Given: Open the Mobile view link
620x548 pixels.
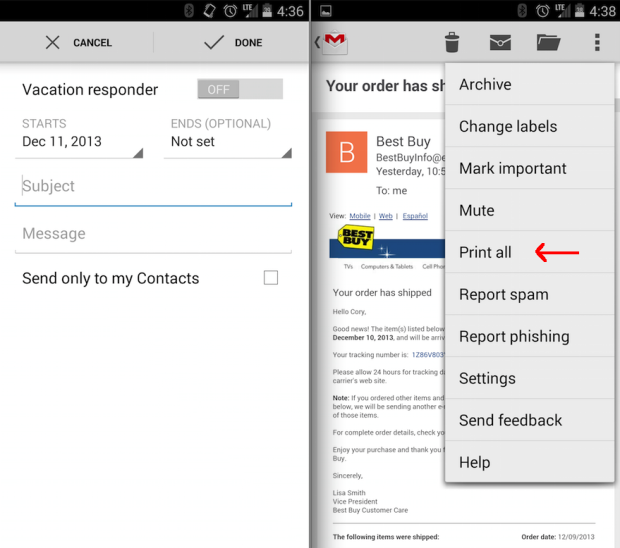Looking at the screenshot, I should click(360, 216).
